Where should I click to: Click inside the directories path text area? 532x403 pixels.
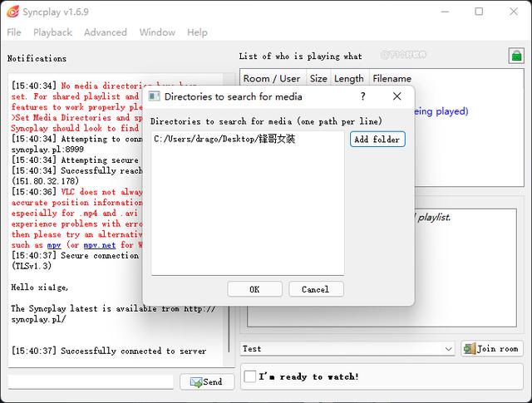pos(248,204)
